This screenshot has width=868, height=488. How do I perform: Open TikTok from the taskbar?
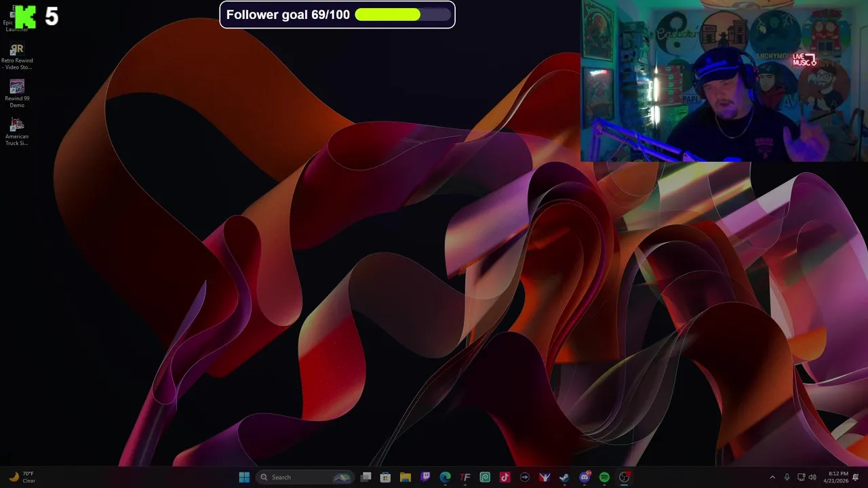tap(505, 477)
